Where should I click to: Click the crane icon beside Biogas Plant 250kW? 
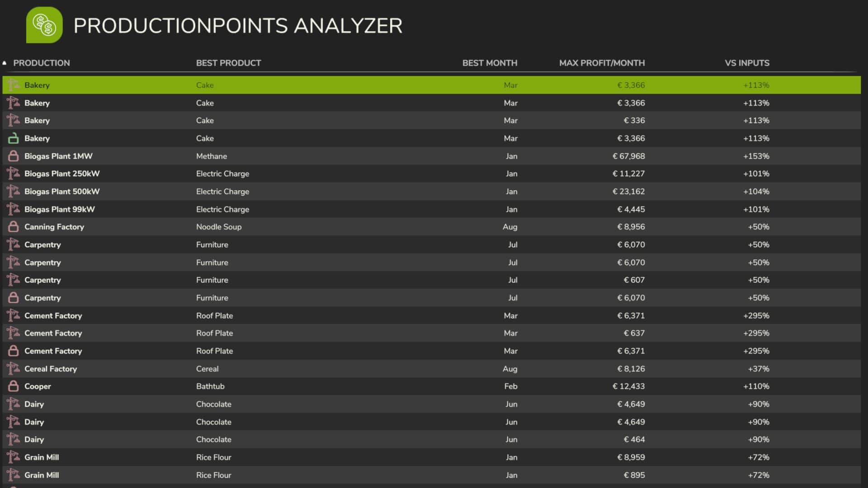[x=13, y=174]
